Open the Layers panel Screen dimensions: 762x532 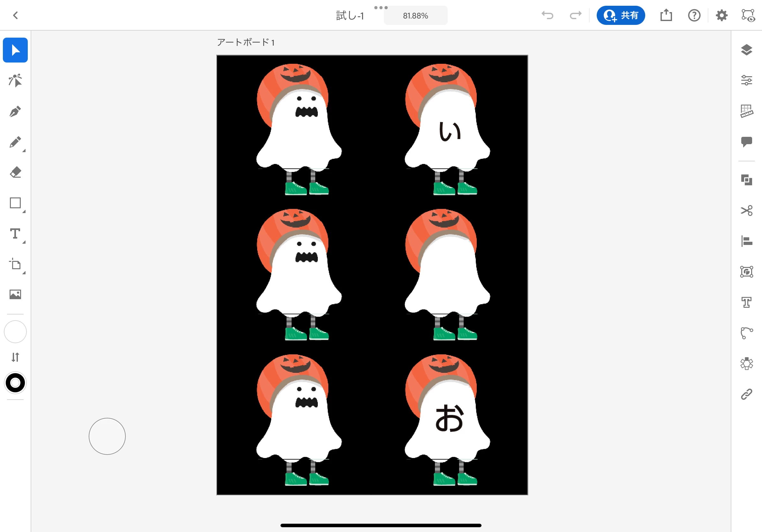tap(746, 50)
